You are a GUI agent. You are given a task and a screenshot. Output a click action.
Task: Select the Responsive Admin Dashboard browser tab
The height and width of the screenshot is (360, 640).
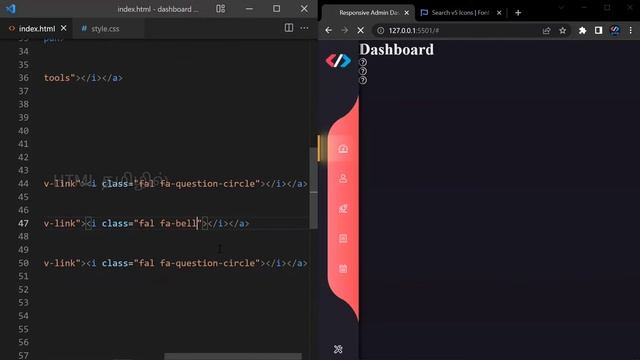pyautogui.click(x=369, y=13)
